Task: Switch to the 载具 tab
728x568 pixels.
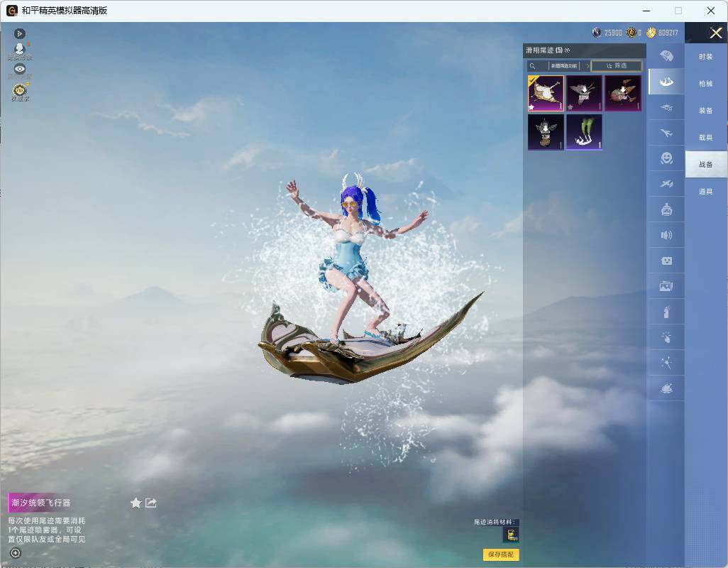Action: tap(706, 138)
